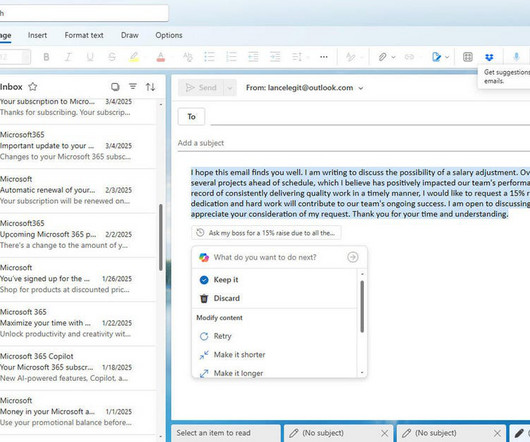Select Retry under Modify content
530x442 pixels.
(x=274, y=336)
